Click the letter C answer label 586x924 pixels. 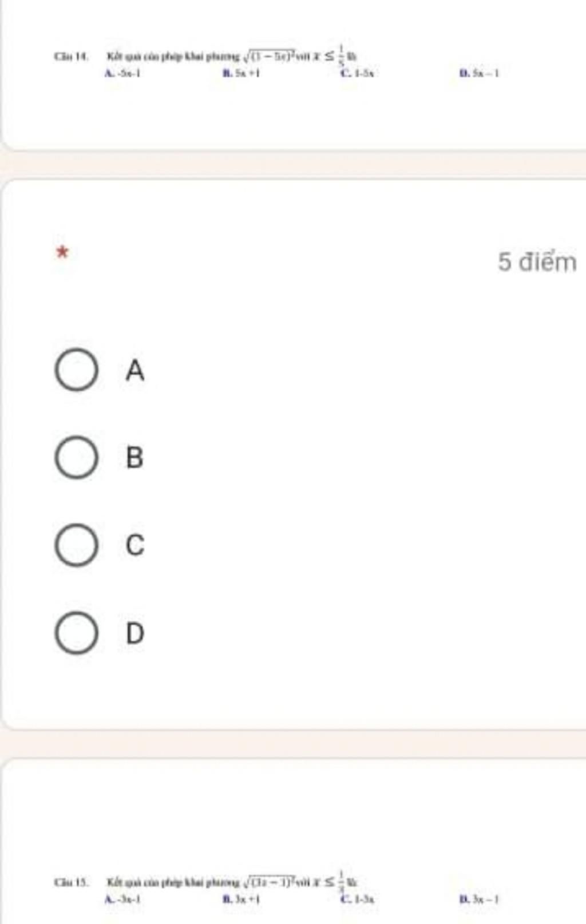(x=135, y=545)
